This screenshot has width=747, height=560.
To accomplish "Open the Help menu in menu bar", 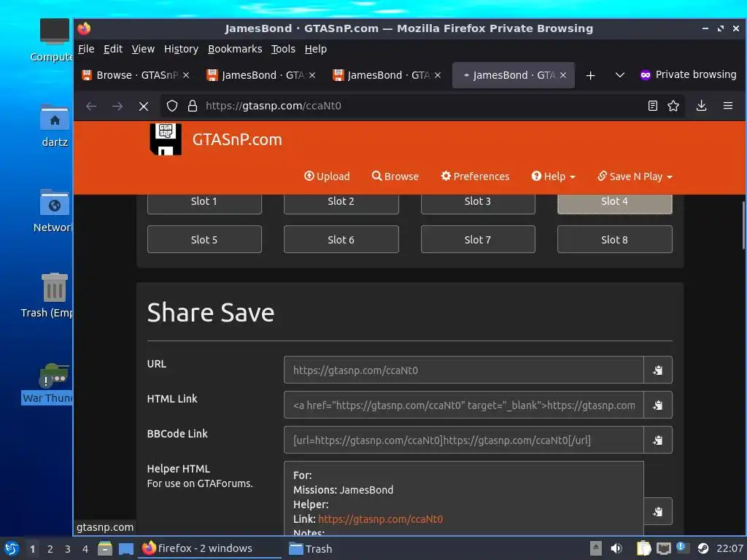I will point(315,49).
